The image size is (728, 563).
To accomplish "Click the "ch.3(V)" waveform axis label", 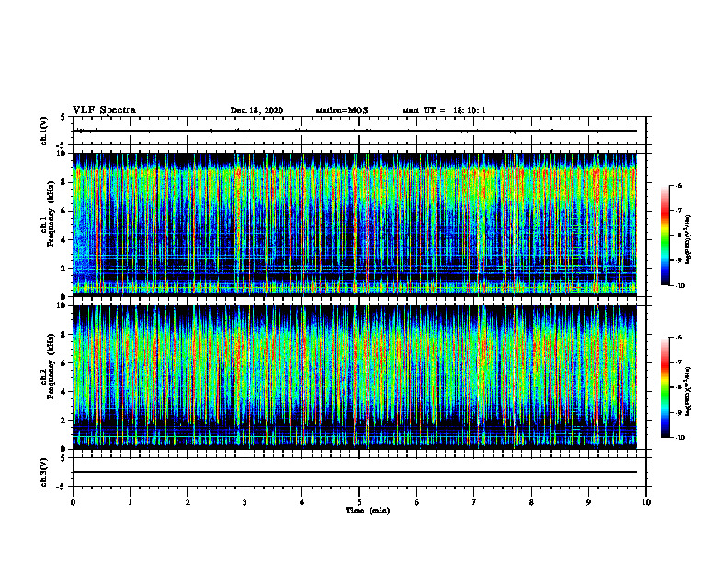I will [43, 472].
